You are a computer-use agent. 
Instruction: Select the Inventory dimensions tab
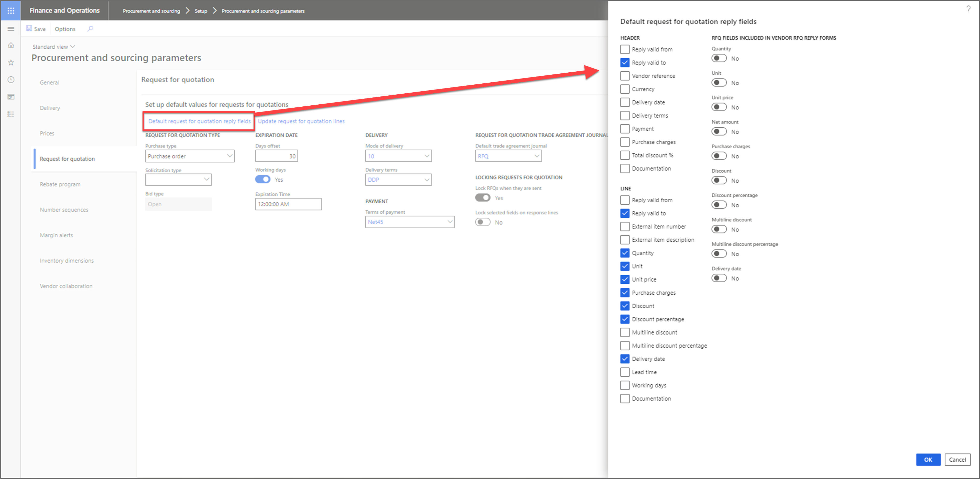coord(67,261)
